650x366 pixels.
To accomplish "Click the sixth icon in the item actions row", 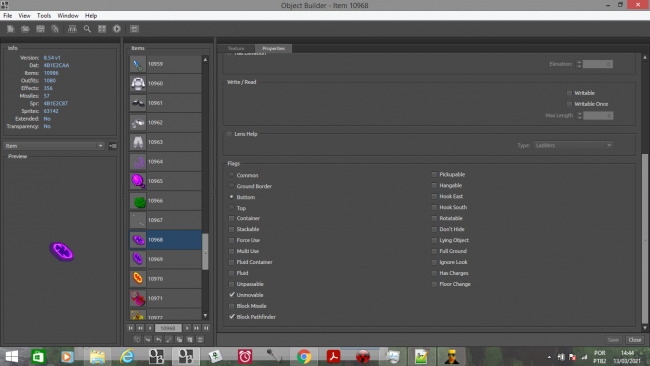I will pyautogui.click(x=189, y=339).
